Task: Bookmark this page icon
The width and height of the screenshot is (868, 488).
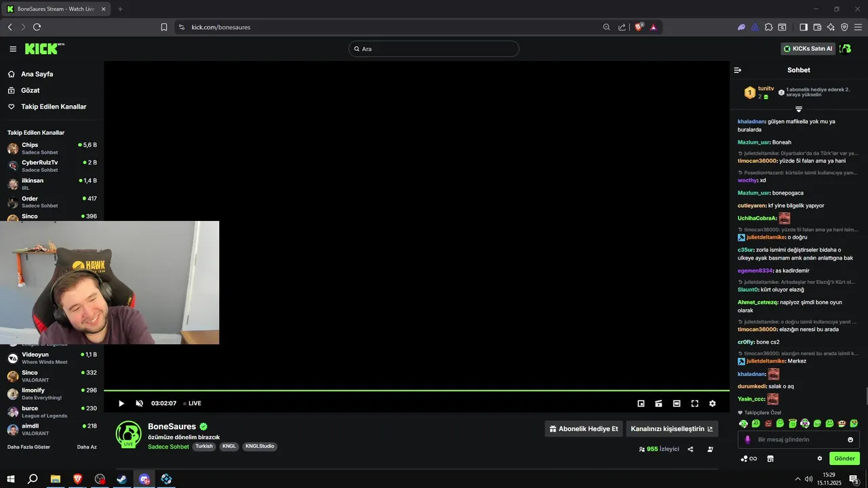Action: [x=164, y=27]
